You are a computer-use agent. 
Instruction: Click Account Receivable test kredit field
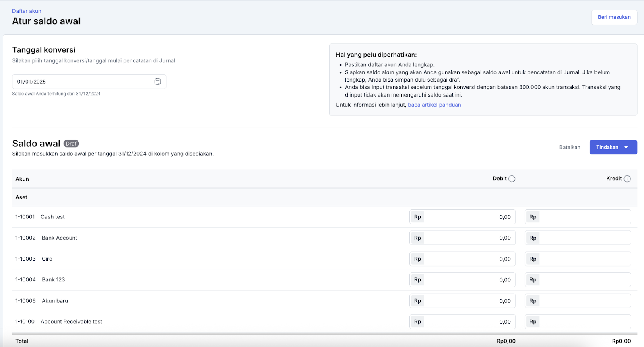pos(584,322)
